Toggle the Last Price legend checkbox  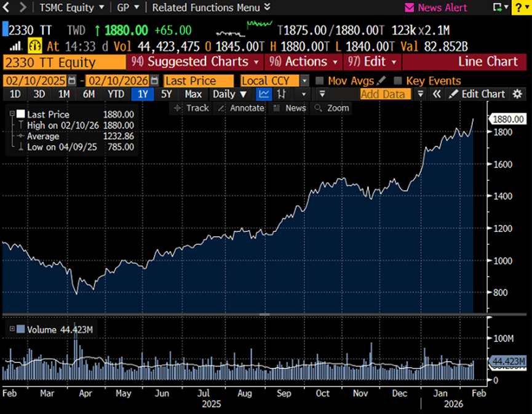pyautogui.click(x=21, y=114)
